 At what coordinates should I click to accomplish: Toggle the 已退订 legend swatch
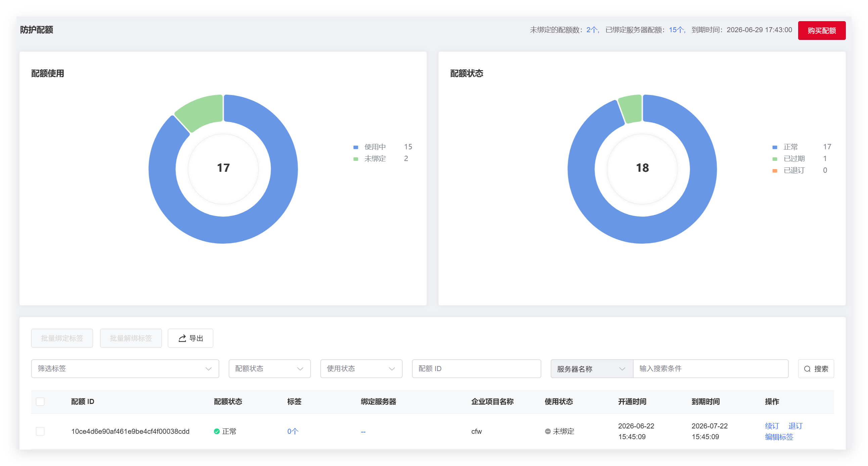pyautogui.click(x=775, y=171)
